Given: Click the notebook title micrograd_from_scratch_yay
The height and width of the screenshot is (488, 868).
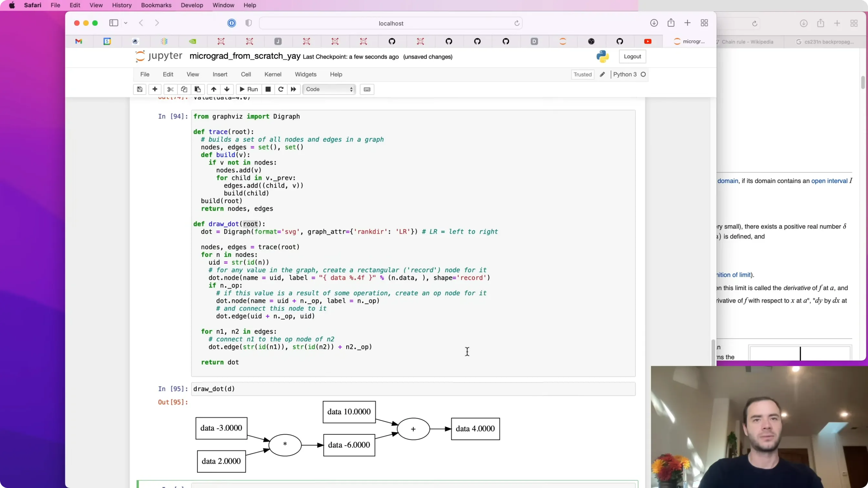Looking at the screenshot, I should (245, 56).
